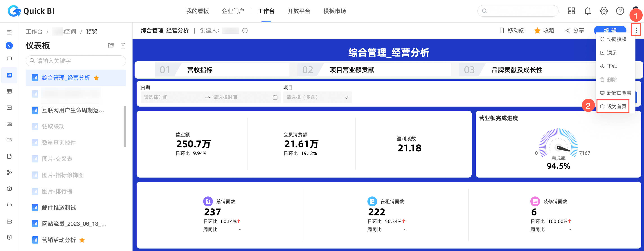Collapse the left sidebar menu icon
This screenshot has width=644, height=251.
tap(9, 32)
